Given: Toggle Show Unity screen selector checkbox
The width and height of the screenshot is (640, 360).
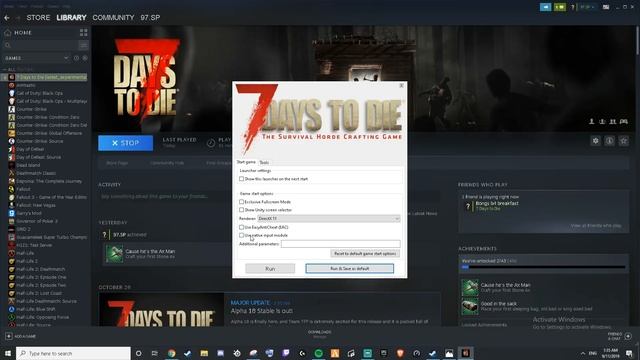Looking at the screenshot, I should point(241,210).
